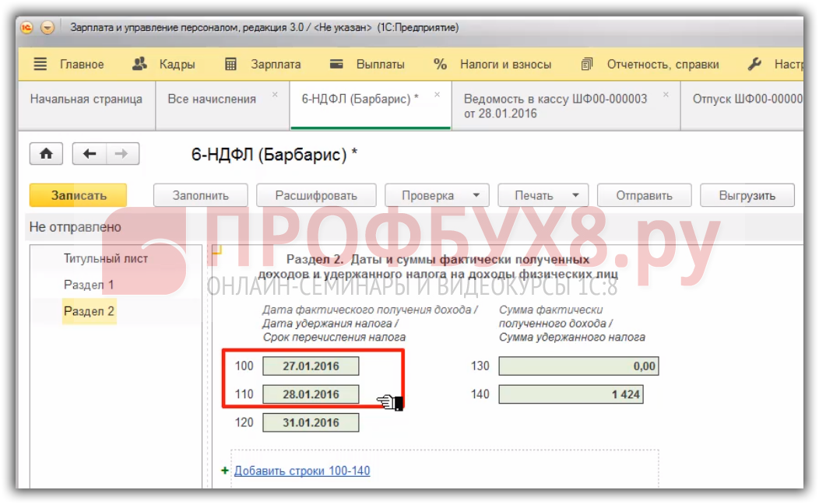Expand the Печать dropdown arrow
The width and height of the screenshot is (819, 504).
pyautogui.click(x=575, y=196)
